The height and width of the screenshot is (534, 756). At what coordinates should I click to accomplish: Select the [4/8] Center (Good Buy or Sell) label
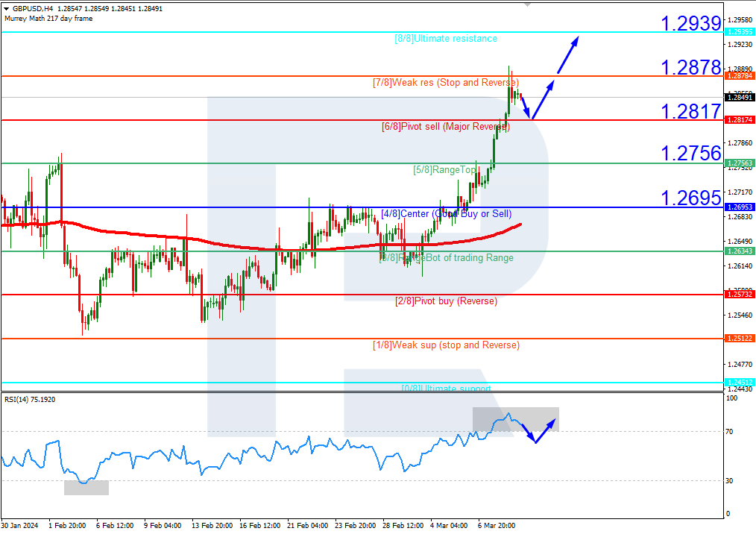click(x=447, y=213)
